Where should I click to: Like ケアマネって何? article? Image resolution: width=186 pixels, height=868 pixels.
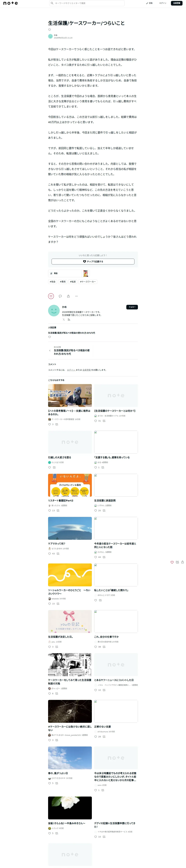[50, 554]
